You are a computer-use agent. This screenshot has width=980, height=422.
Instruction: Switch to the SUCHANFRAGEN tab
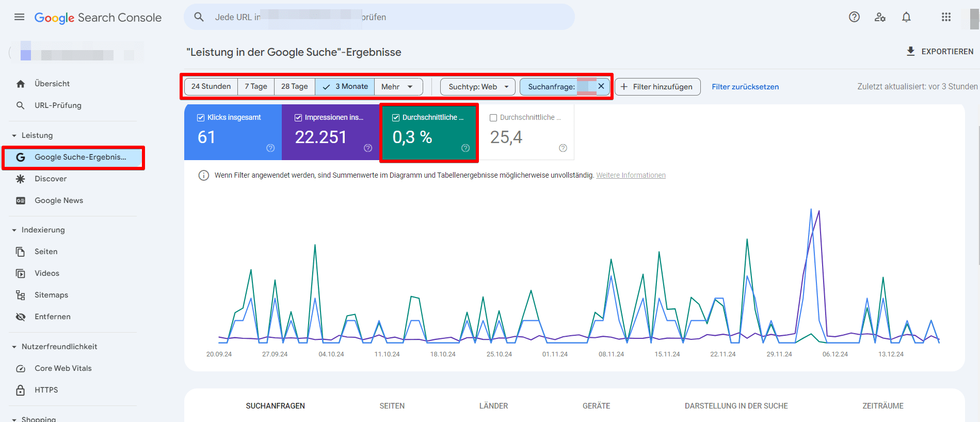click(276, 406)
